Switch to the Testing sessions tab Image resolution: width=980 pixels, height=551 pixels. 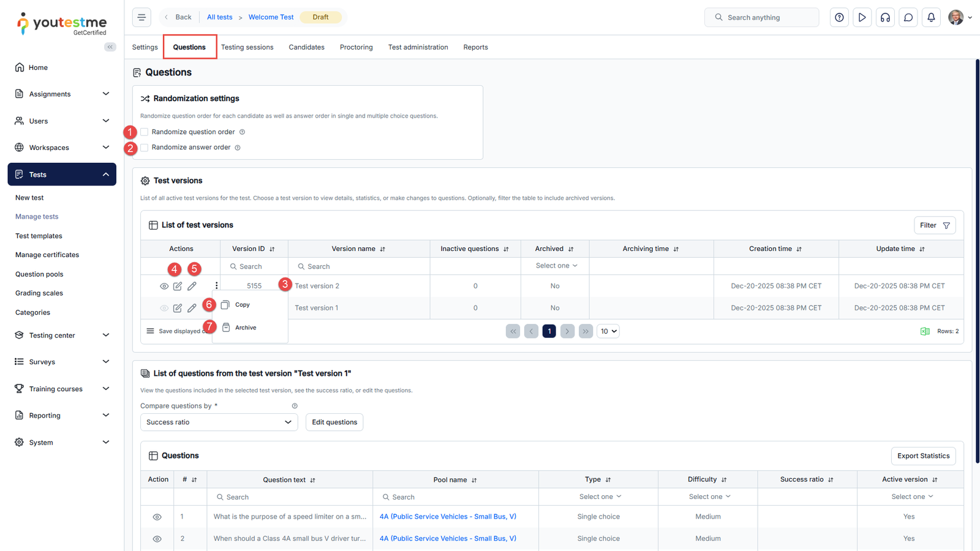click(x=247, y=47)
